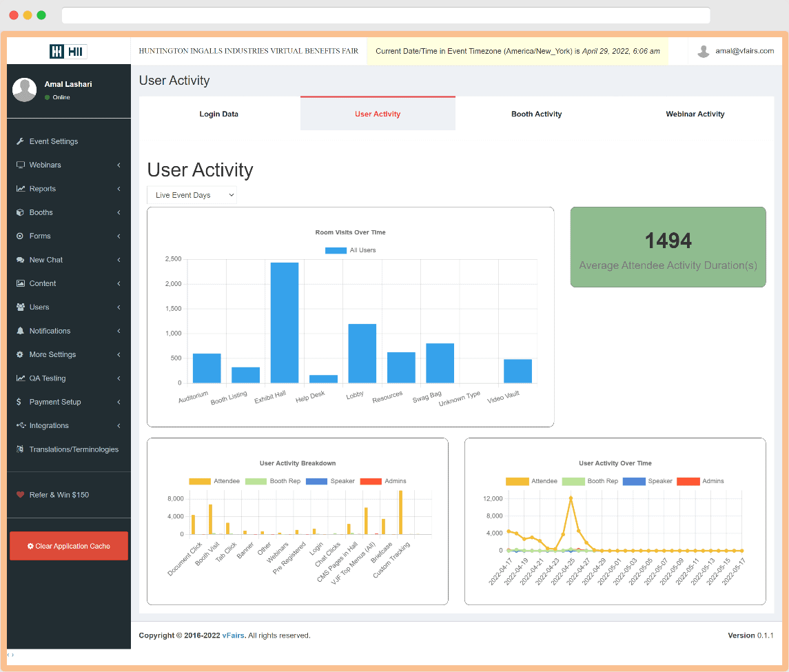
Task: Select the Webinars icon in sidebar
Action: [22, 165]
